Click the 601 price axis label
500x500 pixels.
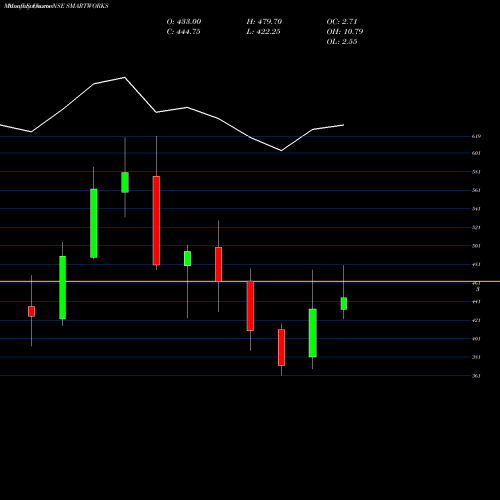[x=476, y=153]
